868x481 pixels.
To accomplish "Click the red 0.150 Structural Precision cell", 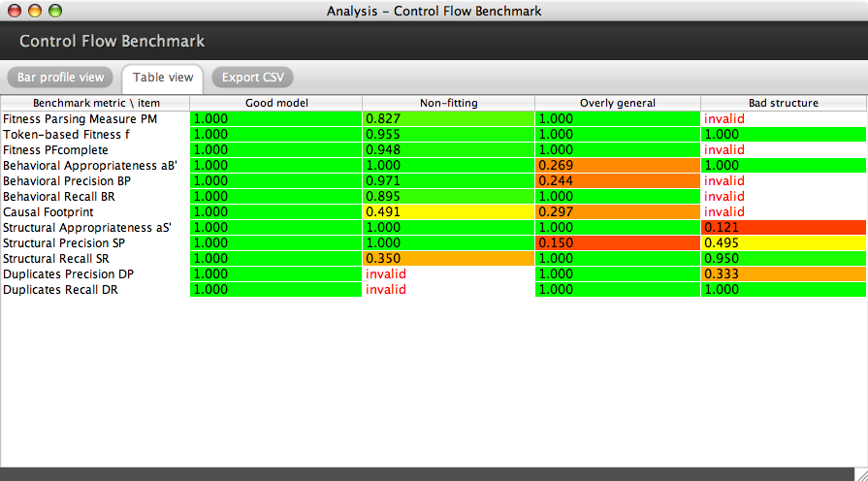I will [x=617, y=242].
